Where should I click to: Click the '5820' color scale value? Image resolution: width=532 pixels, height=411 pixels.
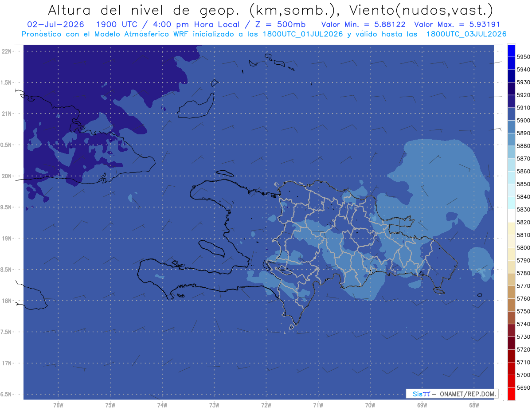(524, 222)
